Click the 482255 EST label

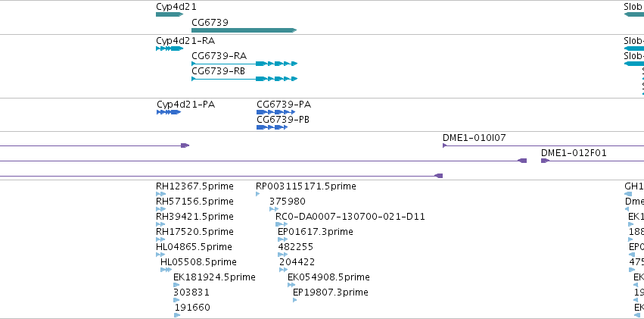coord(296,247)
